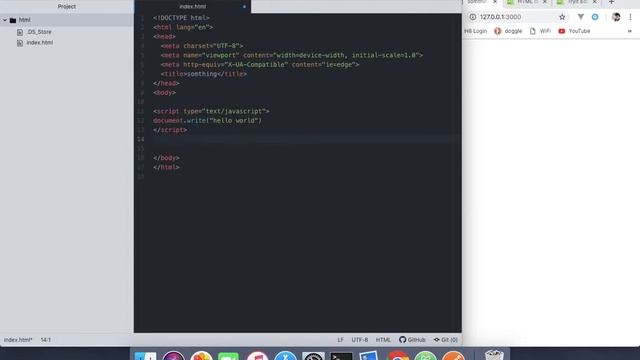Click cursor position 14:1 in status bar
The height and width of the screenshot is (360, 640).
click(46, 340)
